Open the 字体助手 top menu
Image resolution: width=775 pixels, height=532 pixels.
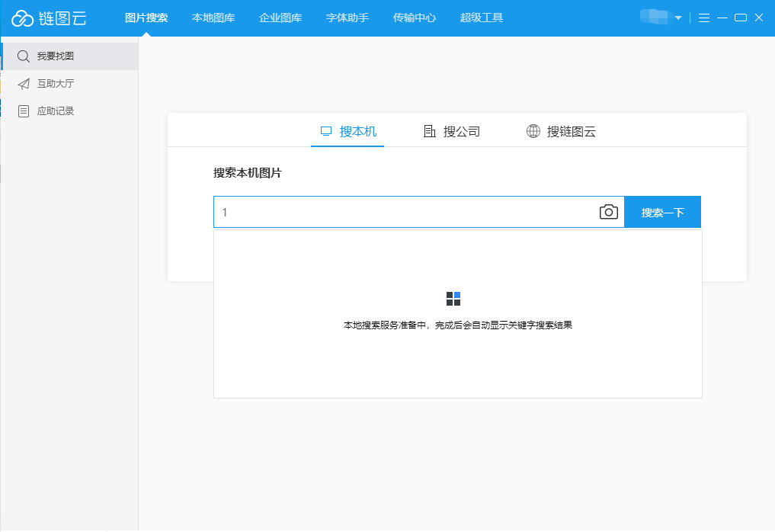[347, 18]
